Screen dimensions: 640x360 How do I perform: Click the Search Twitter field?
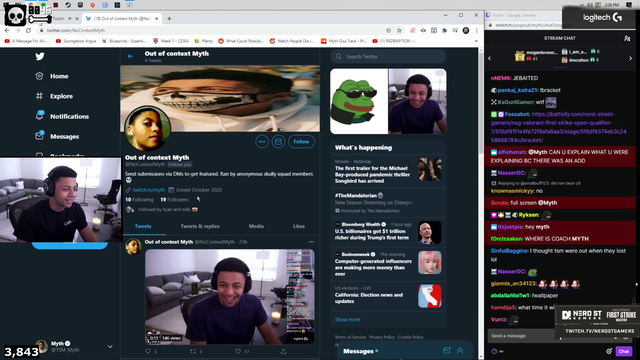pos(388,57)
